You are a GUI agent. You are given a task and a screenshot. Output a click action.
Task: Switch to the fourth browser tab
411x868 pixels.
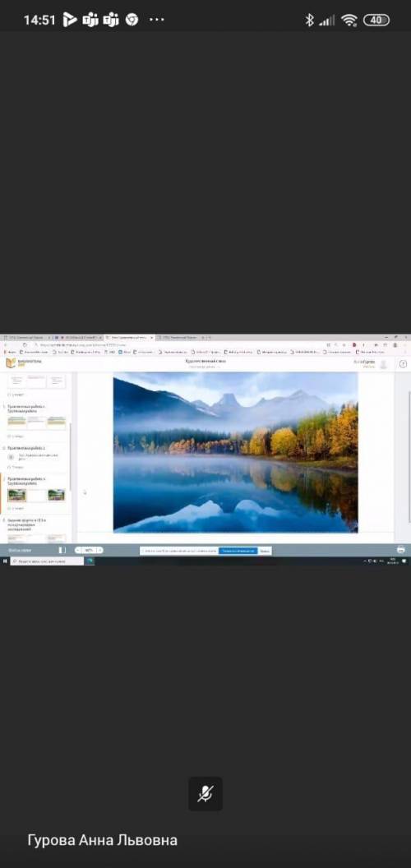tap(180, 337)
